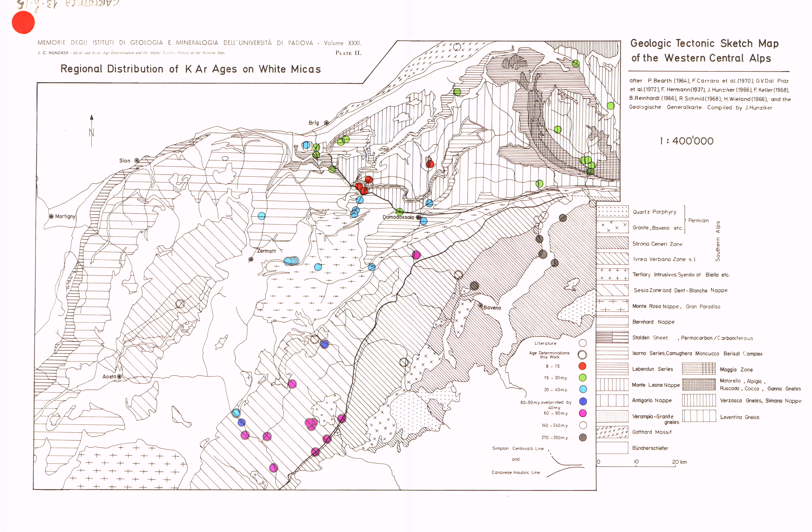Select the Zermatt town marker

[251, 259]
